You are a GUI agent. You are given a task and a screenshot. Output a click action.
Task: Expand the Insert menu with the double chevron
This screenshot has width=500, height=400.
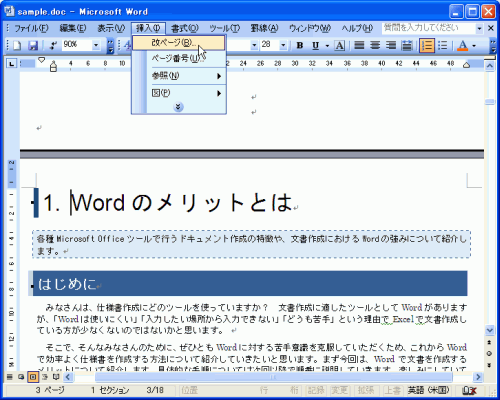pos(178,107)
